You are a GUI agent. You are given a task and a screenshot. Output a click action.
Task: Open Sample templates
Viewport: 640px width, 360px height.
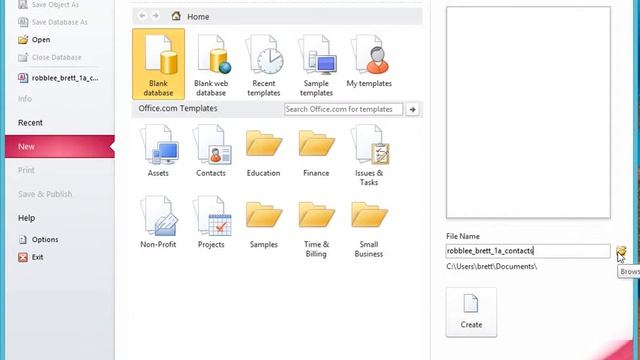point(316,65)
